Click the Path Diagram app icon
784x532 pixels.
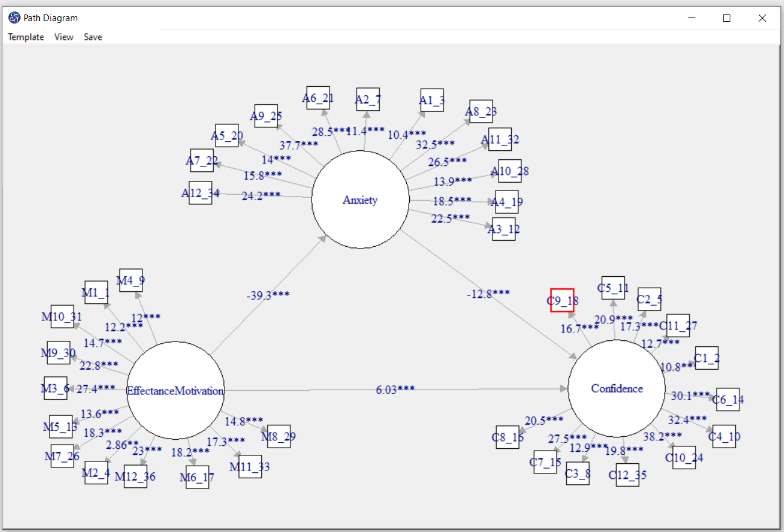pos(14,18)
